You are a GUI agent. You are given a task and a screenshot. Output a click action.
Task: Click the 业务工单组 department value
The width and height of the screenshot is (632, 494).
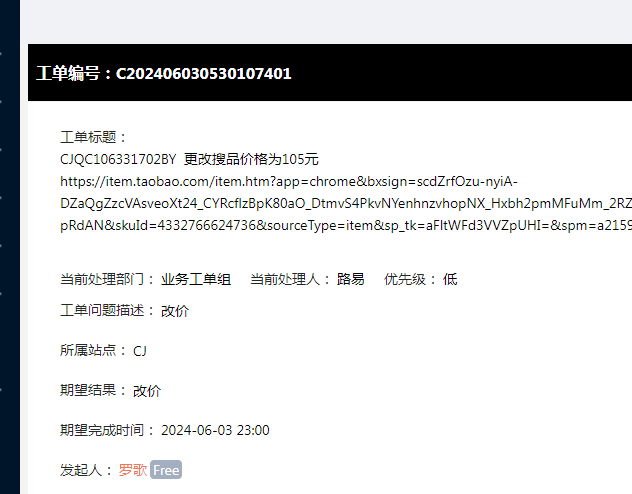pos(196,279)
